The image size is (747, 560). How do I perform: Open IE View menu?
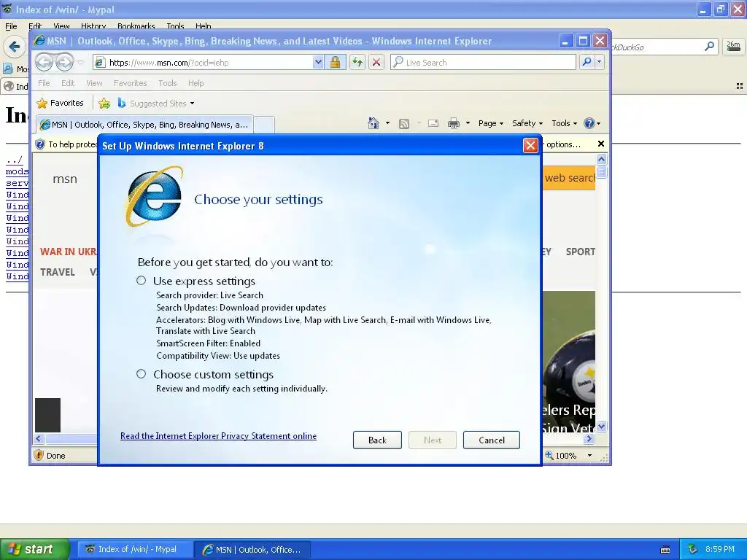[x=94, y=83]
